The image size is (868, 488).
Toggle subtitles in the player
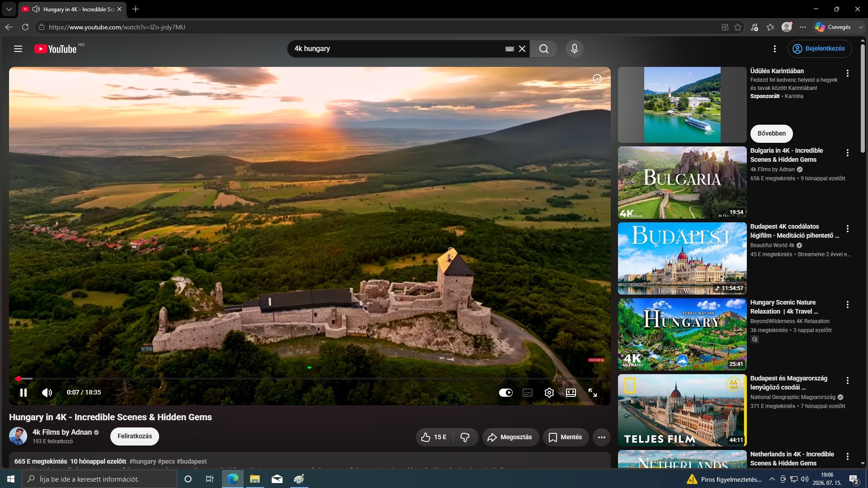[x=528, y=393]
